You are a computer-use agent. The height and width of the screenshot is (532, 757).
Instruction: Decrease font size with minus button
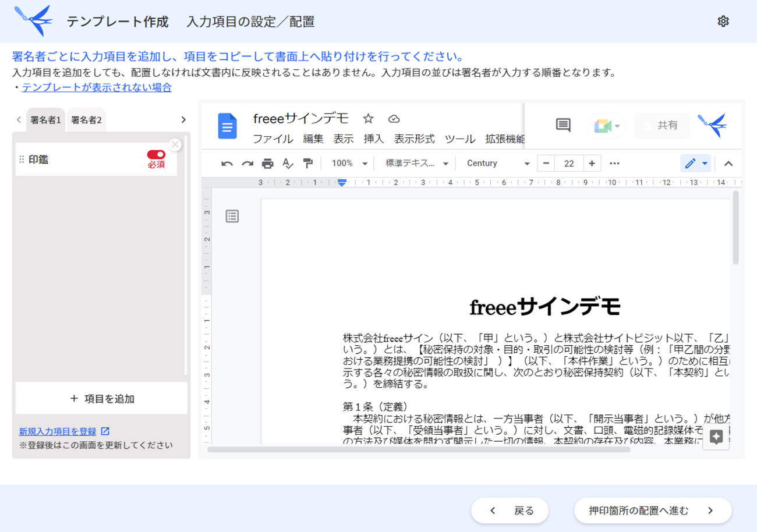point(546,164)
